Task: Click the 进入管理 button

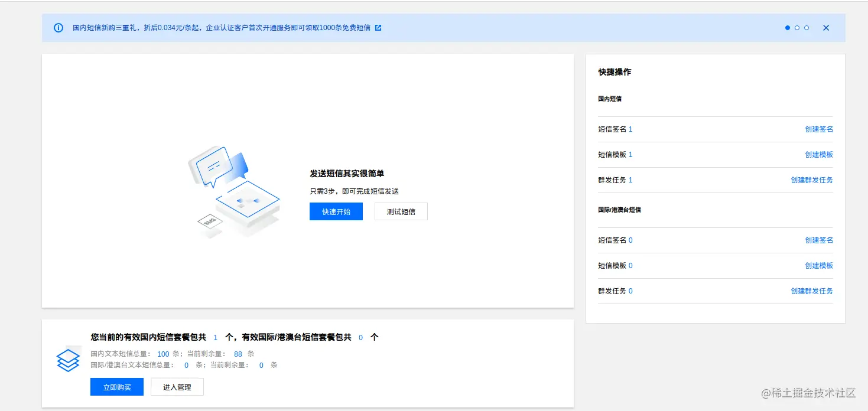Action: (x=177, y=387)
